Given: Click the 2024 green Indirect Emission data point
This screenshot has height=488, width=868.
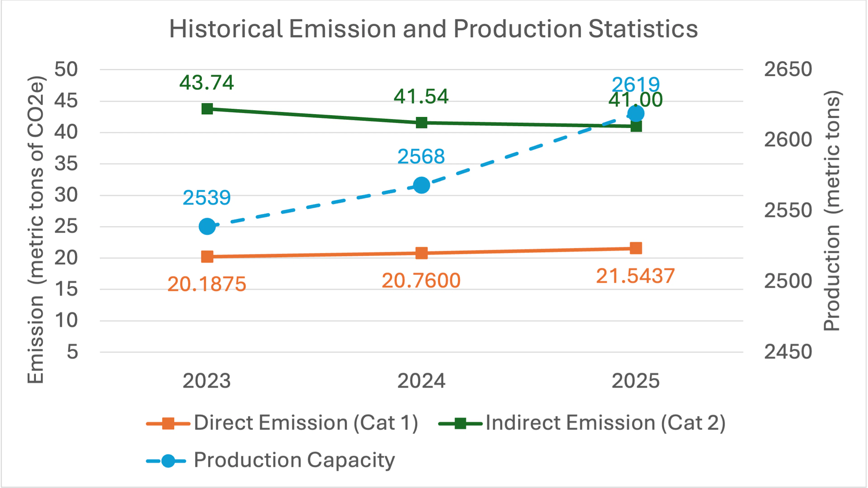Looking at the screenshot, I should pos(422,123).
